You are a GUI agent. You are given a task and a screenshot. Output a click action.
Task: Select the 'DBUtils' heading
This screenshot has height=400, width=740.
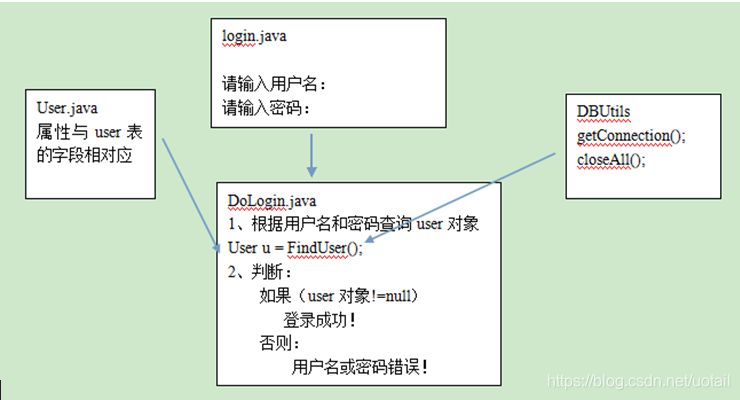[x=603, y=112]
